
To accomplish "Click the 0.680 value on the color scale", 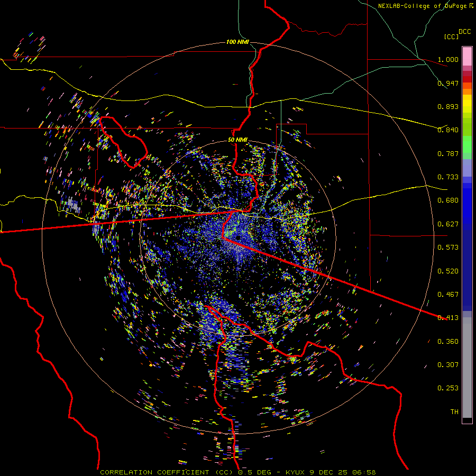I will pyautogui.click(x=448, y=200).
